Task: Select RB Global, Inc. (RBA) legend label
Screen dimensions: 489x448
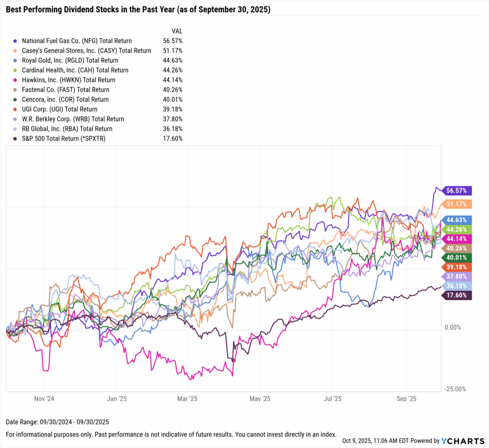Action: tap(67, 129)
